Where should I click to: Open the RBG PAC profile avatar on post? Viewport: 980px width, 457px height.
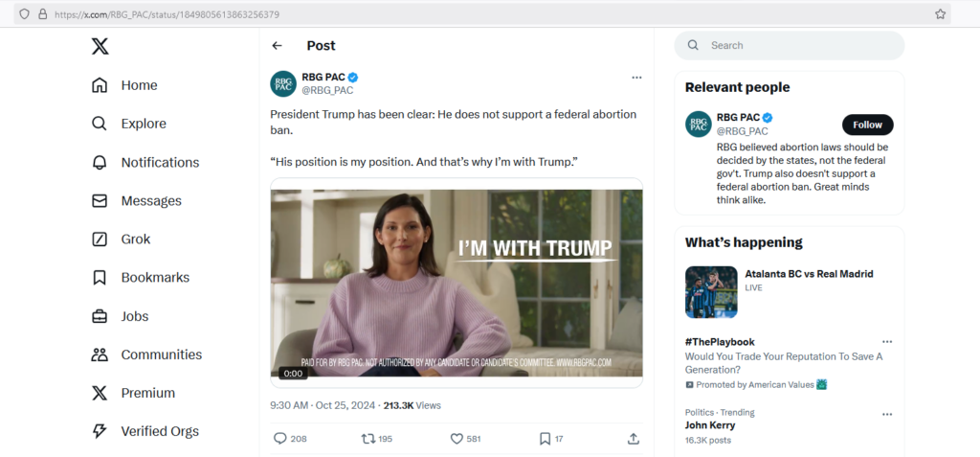point(283,83)
